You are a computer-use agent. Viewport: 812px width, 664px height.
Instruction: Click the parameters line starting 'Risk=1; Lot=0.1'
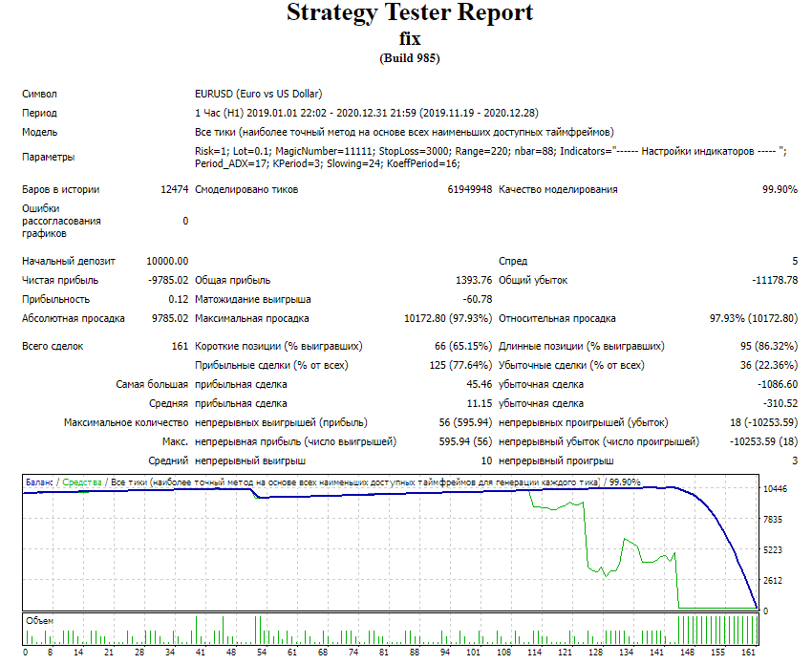[491, 151]
